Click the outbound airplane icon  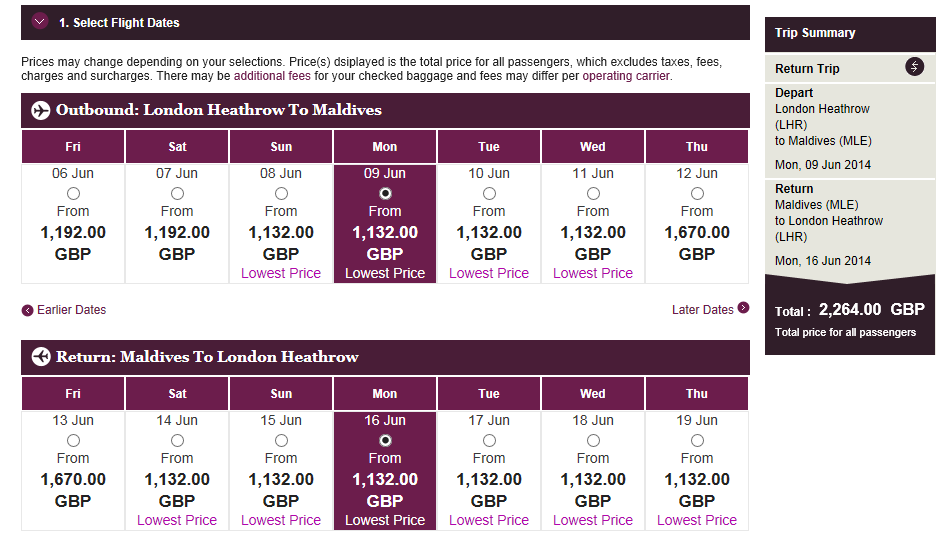click(40, 110)
